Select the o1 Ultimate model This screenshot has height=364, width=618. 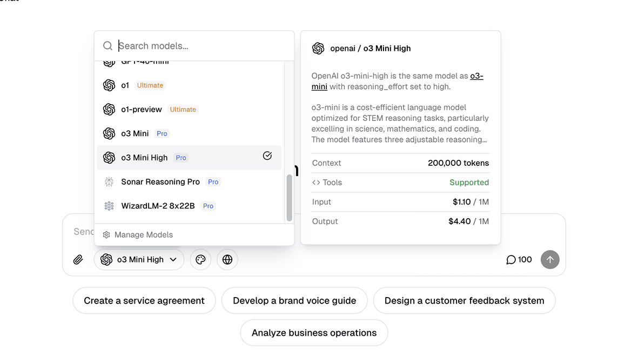(x=125, y=85)
